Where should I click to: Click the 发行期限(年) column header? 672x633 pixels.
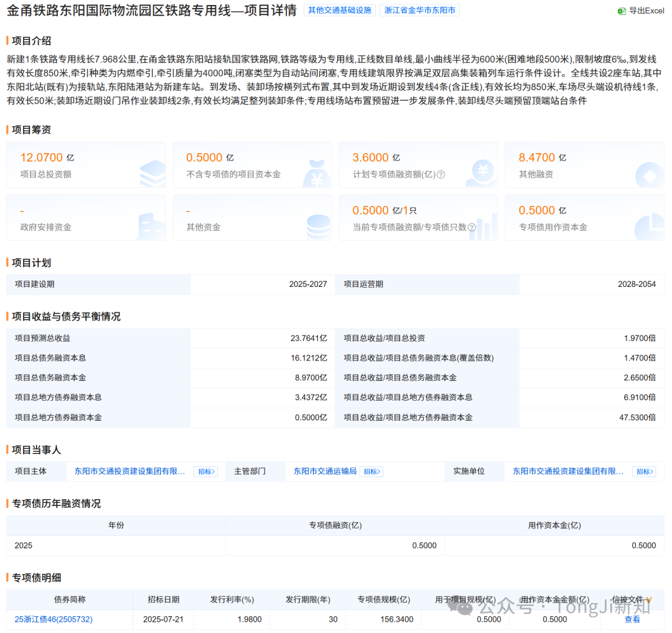coord(308,599)
